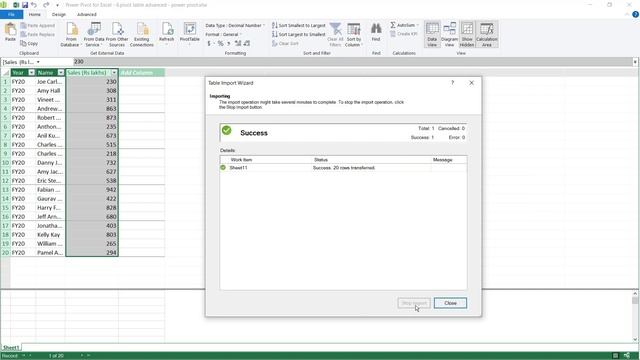Toggle Data View mode
The image size is (640, 360).
(x=432, y=34)
